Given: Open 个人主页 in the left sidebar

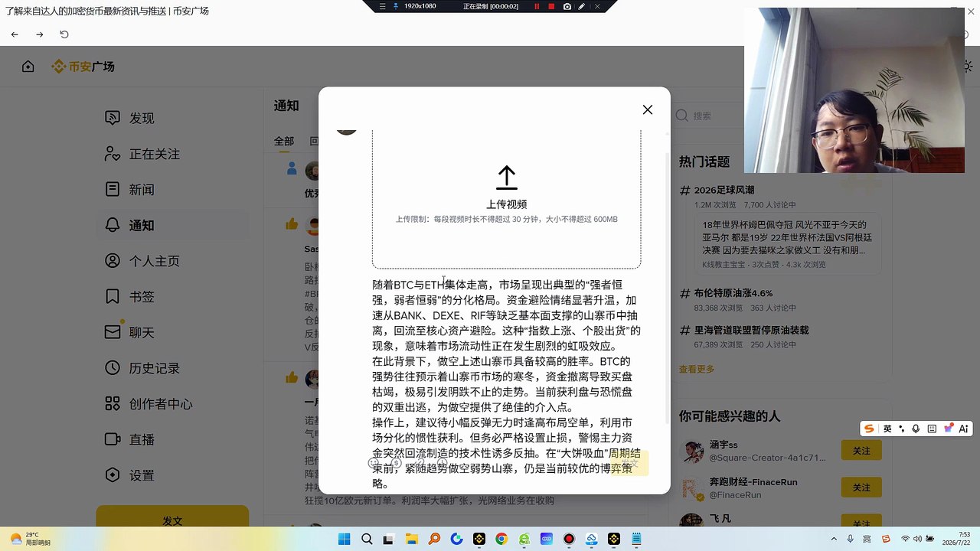Looking at the screenshot, I should tap(154, 261).
